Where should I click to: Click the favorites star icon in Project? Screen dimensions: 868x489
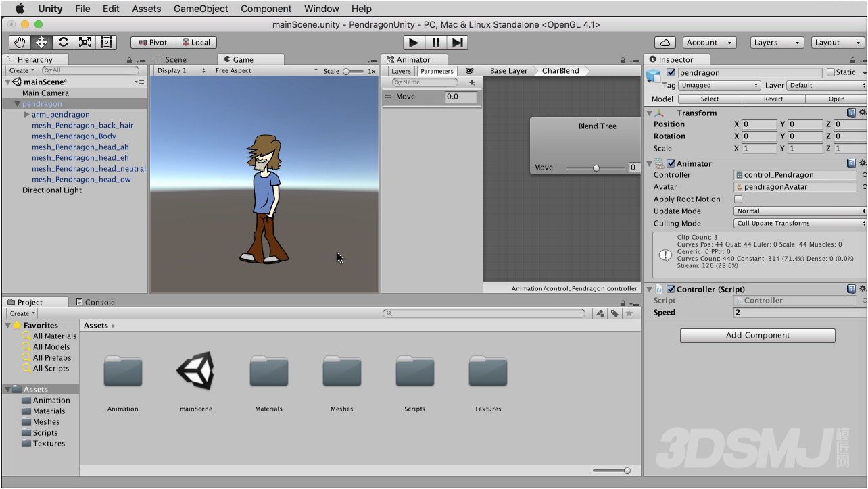click(x=629, y=313)
